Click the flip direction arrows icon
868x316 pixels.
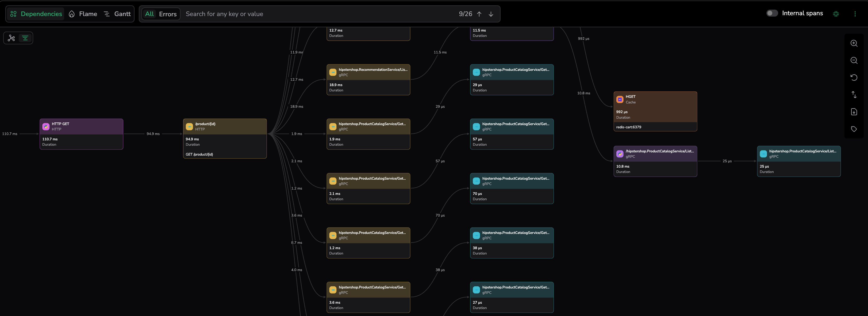pos(854,95)
